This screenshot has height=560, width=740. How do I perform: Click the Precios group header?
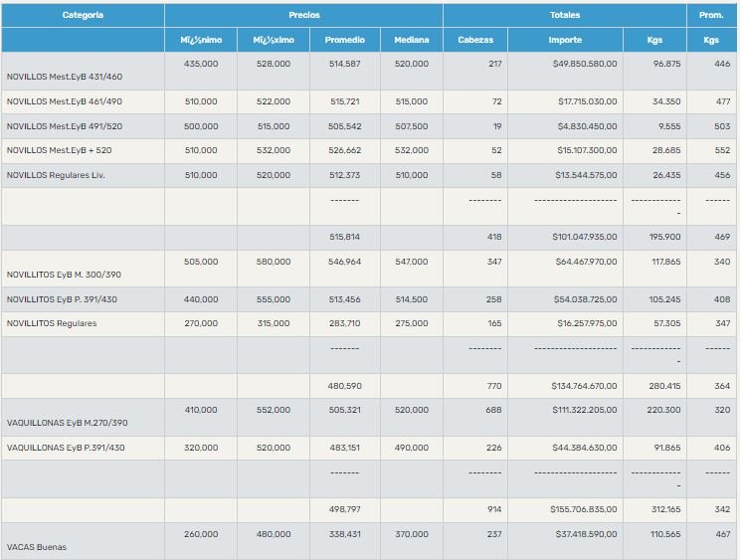pos(303,15)
